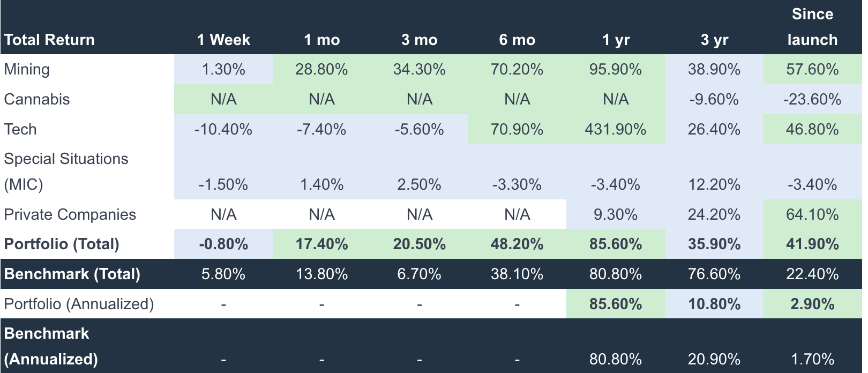Click Benchmark Total 3 yr value 76.60%
Viewport: 868px width, 373px height.
click(714, 274)
